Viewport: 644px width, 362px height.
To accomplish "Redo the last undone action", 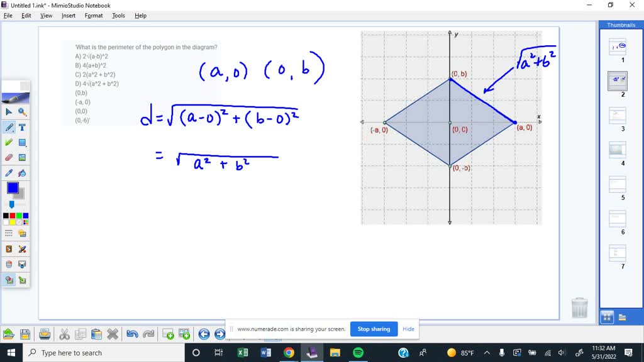I will [148, 334].
